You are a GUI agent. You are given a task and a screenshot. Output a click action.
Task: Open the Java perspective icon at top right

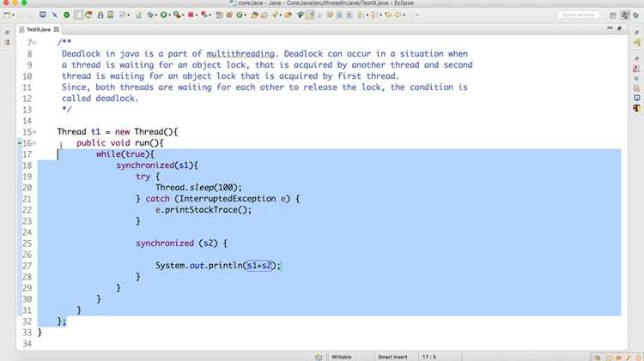tap(625, 15)
